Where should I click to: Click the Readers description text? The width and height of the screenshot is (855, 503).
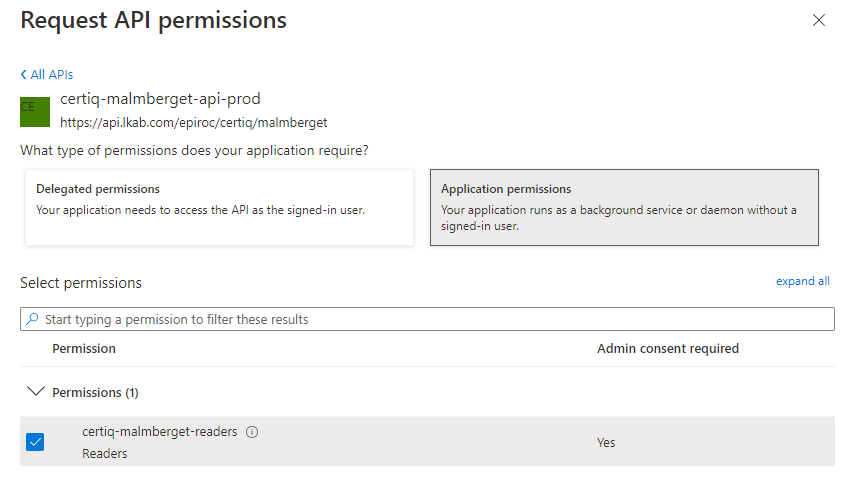tap(104, 453)
